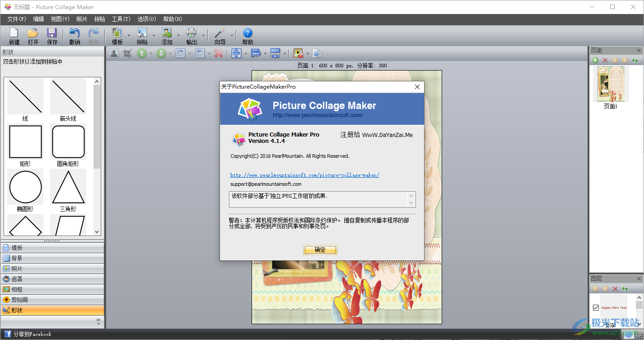Image resolution: width=644 pixels, height=340 pixels.
Task: Click the credits textbox down stepper arrow
Action: (411, 203)
